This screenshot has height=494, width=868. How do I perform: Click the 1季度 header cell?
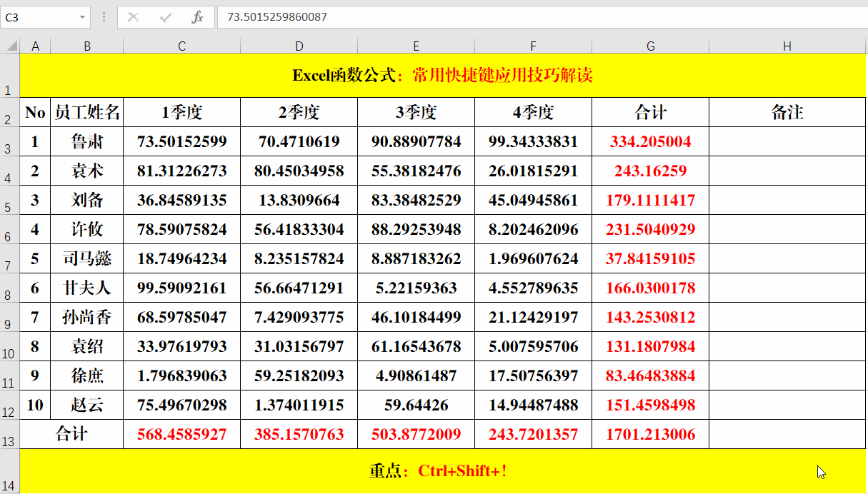[x=182, y=112]
